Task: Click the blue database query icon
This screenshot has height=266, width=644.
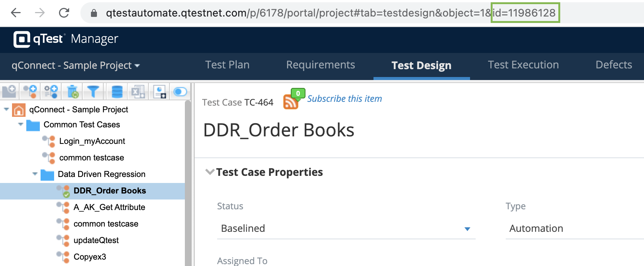Action: point(117,91)
